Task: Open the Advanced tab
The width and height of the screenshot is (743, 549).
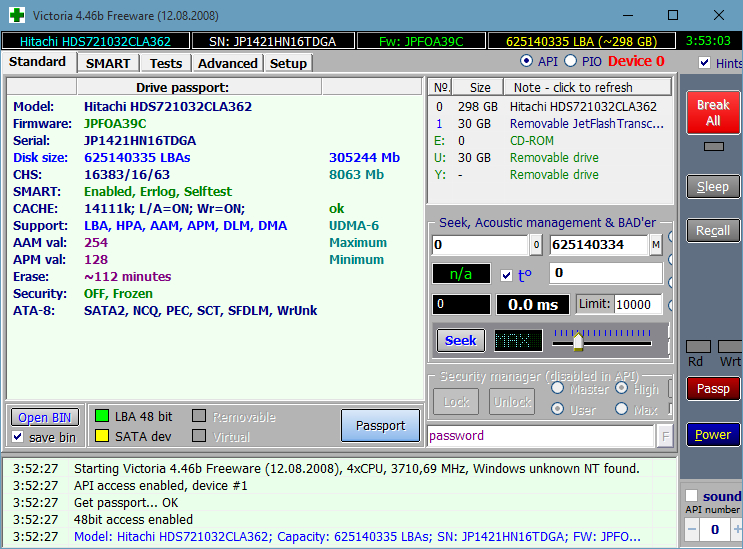Action: point(228,63)
